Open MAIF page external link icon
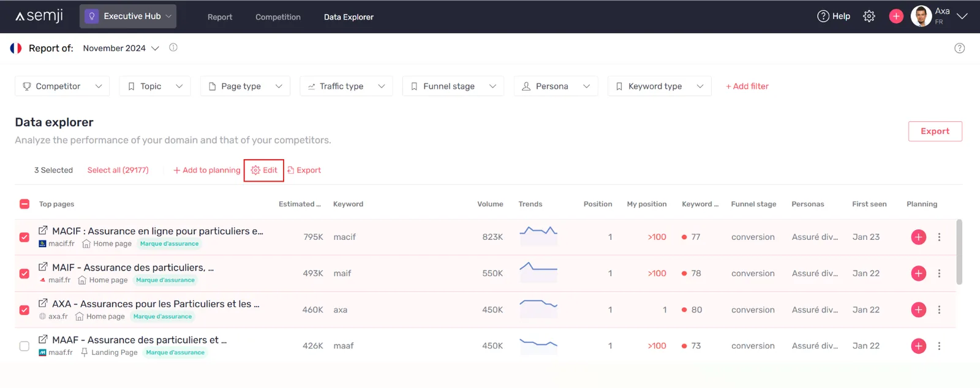 click(x=43, y=267)
